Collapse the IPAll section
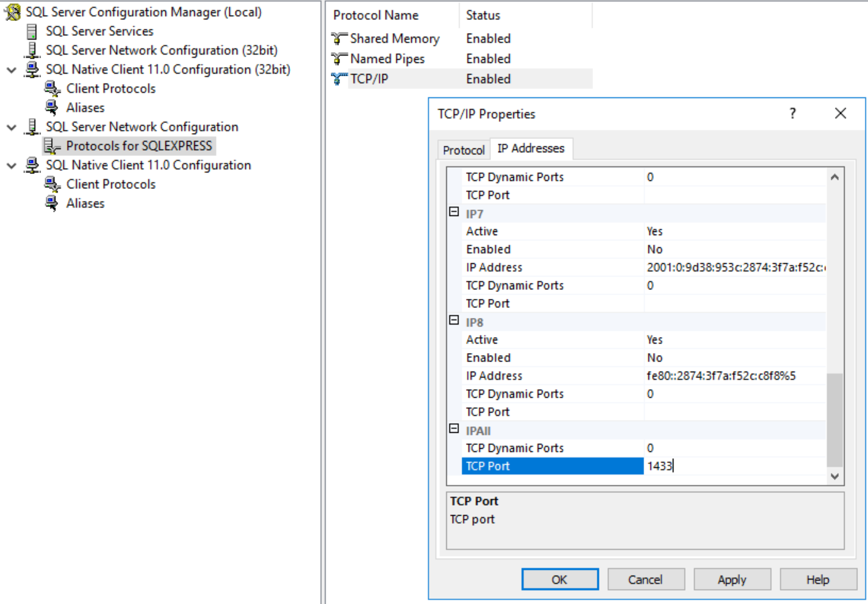 click(454, 429)
